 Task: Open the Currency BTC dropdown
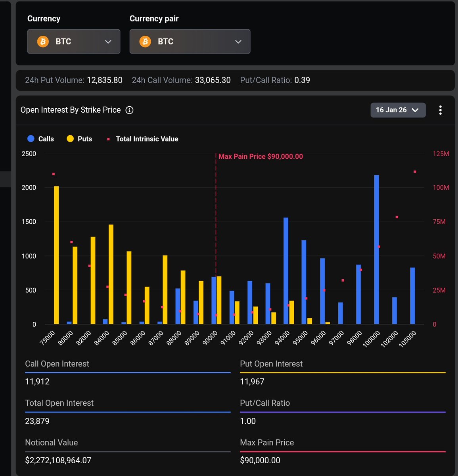(x=74, y=41)
